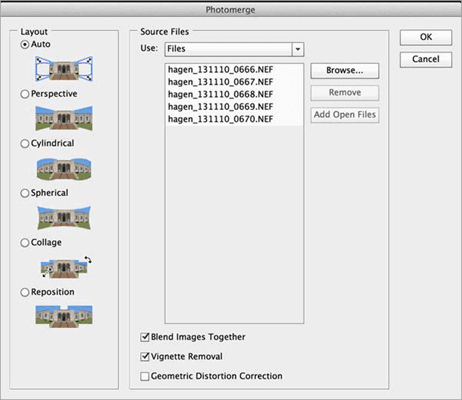The height and width of the screenshot is (400, 462).
Task: Enable Geometric Distortion Correction
Action: tap(144, 376)
